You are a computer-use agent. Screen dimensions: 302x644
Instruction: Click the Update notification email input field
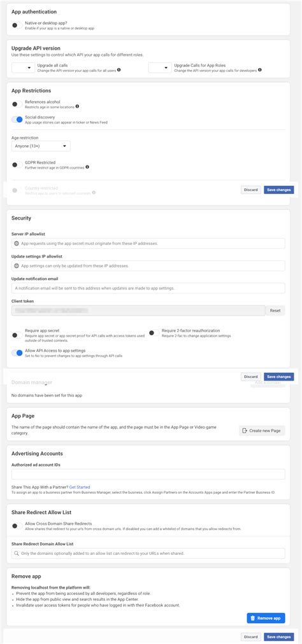[148, 288]
